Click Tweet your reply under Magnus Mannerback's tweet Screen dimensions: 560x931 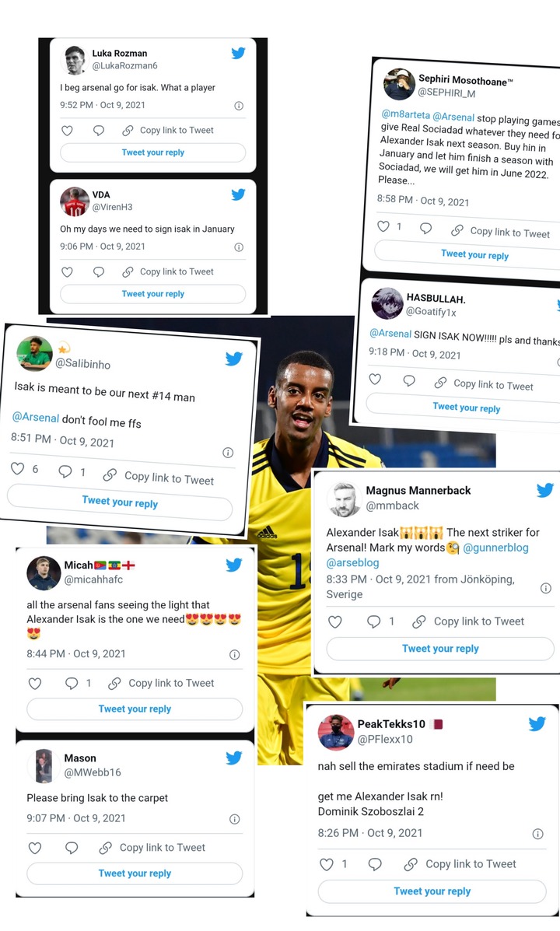(440, 649)
